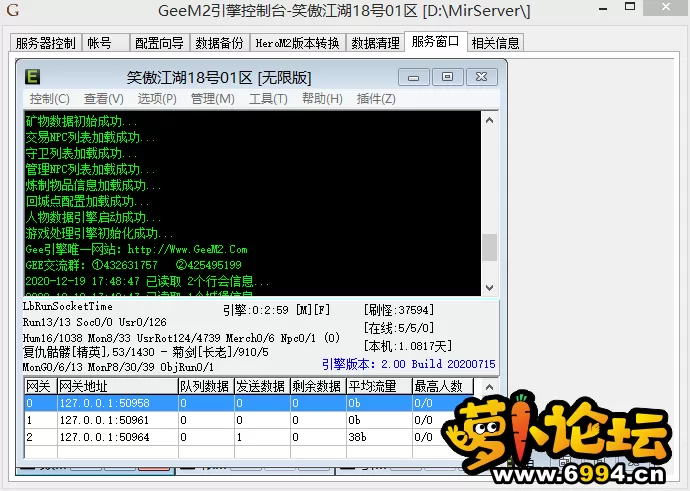Click the 发送数据 column header

coord(262,386)
